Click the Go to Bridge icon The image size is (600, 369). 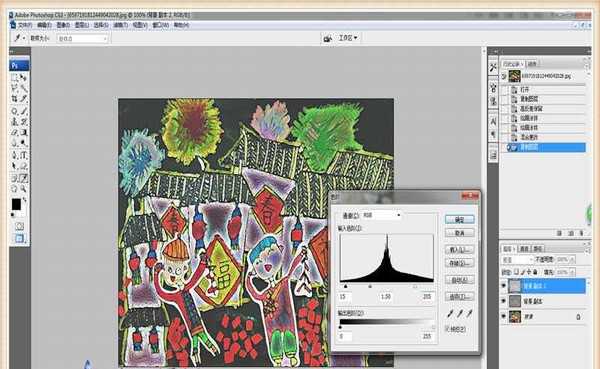coord(328,38)
